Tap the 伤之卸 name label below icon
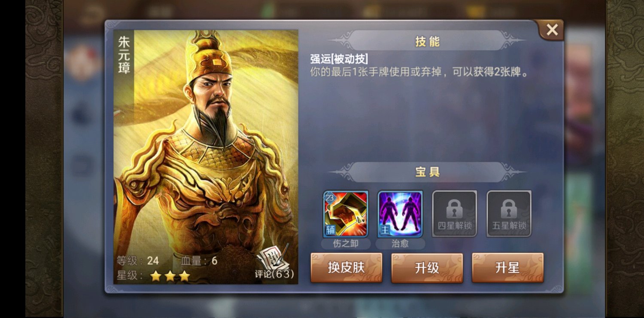The height and width of the screenshot is (318, 644). [x=346, y=244]
